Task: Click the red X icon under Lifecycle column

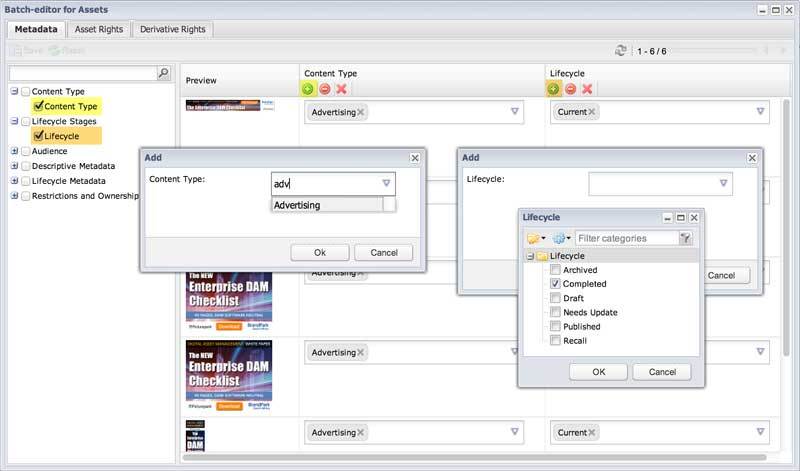Action: (587, 89)
